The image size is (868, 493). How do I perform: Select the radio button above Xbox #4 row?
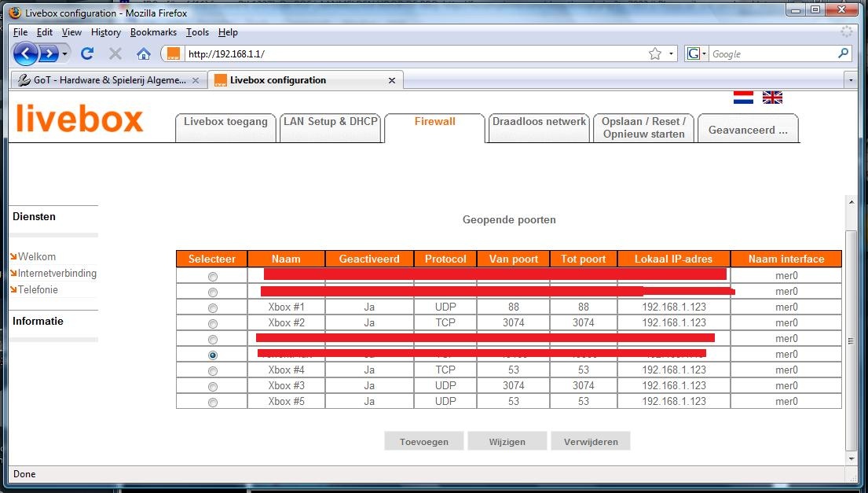click(213, 355)
